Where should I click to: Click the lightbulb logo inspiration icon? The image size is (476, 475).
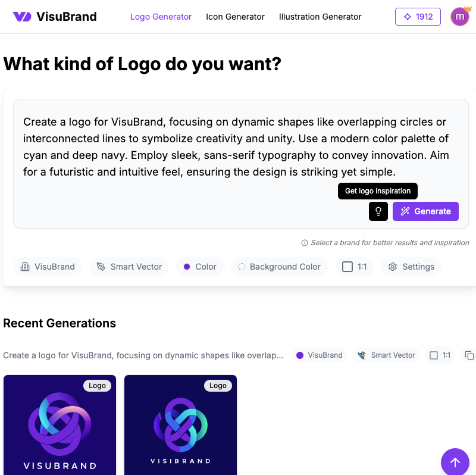point(378,211)
